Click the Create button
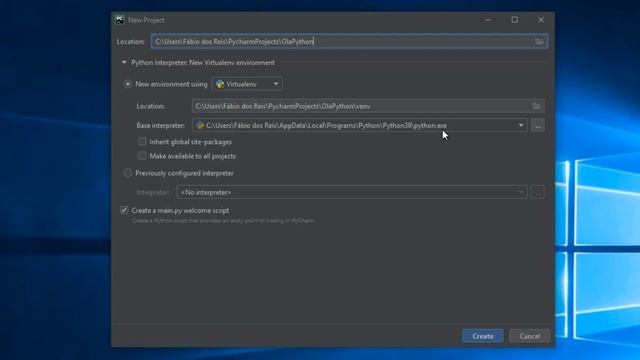This screenshot has height=360, width=640. (x=483, y=336)
